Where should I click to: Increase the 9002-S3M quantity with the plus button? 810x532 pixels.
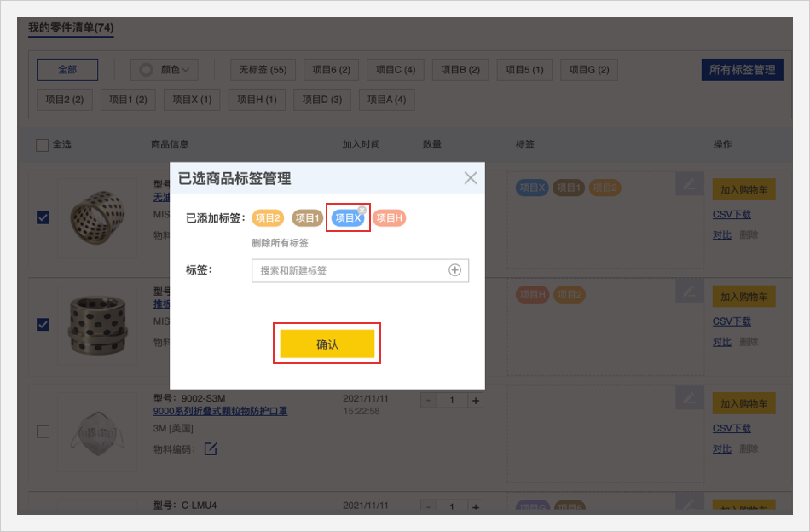pos(476,400)
